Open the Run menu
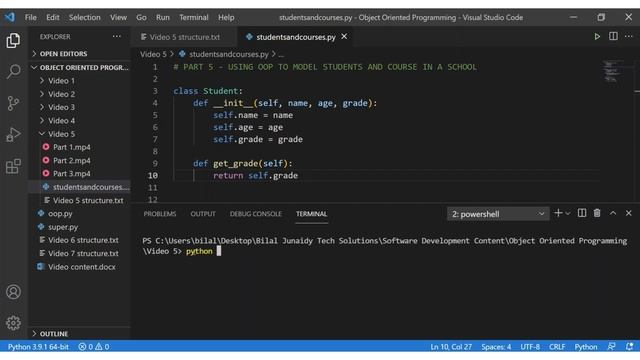 (x=162, y=18)
